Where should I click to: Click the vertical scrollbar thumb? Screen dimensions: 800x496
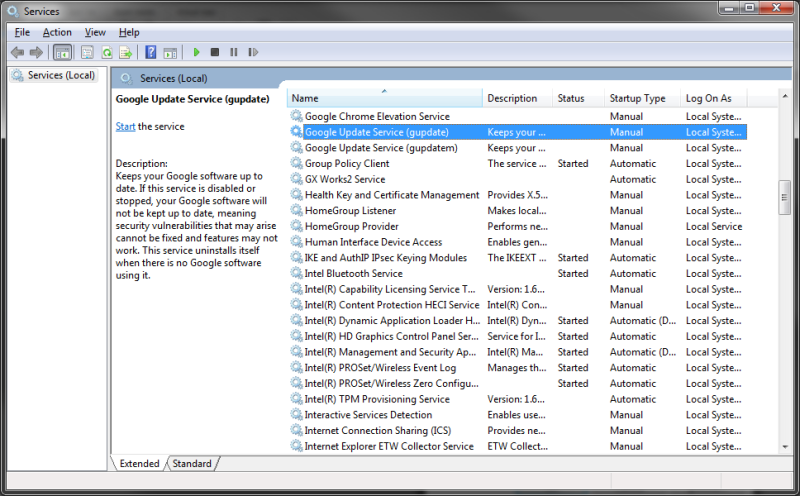coord(785,197)
